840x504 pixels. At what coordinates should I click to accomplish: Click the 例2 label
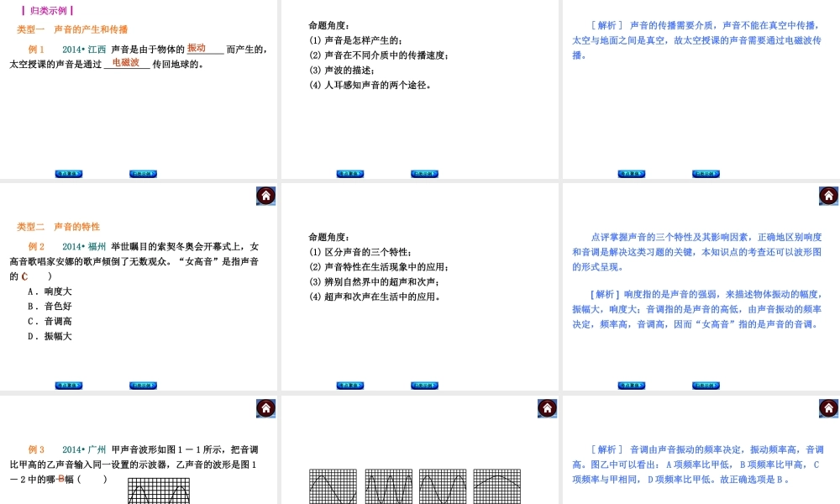(x=36, y=246)
